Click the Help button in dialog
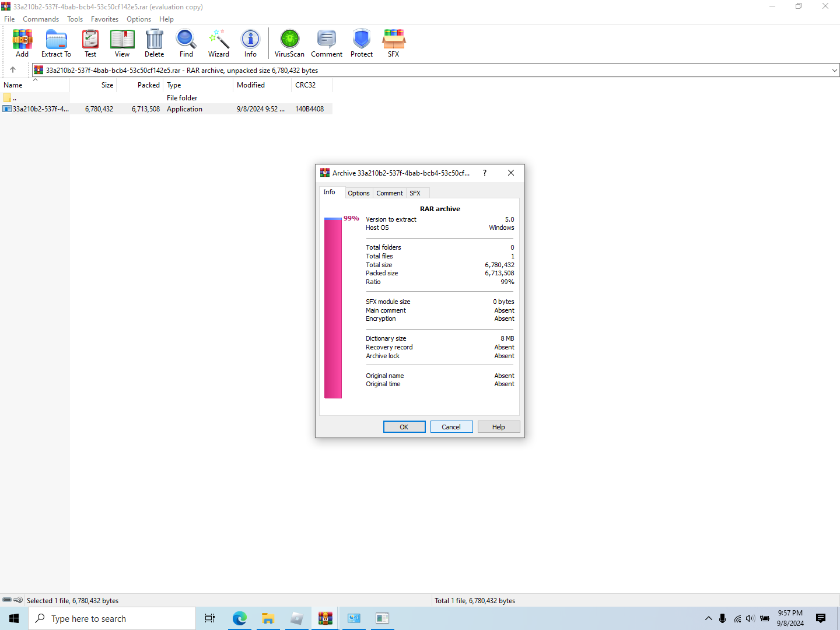 tap(499, 427)
